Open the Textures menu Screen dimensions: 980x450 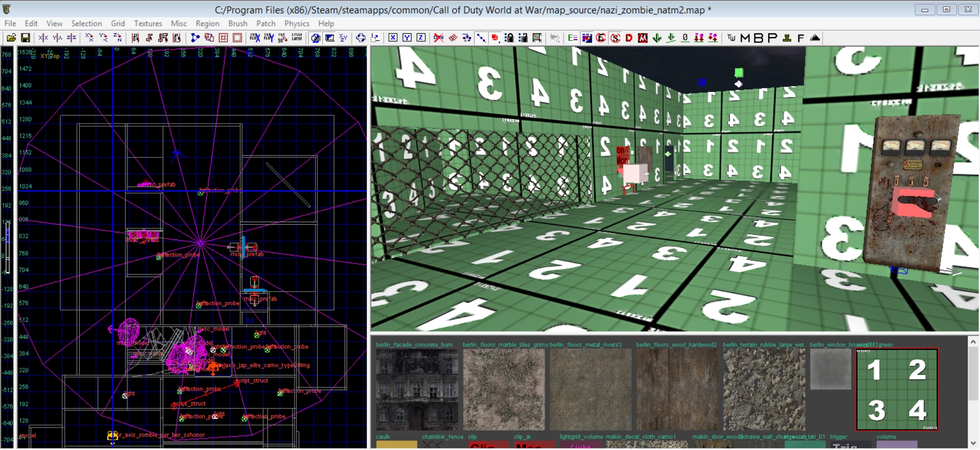coord(148,23)
